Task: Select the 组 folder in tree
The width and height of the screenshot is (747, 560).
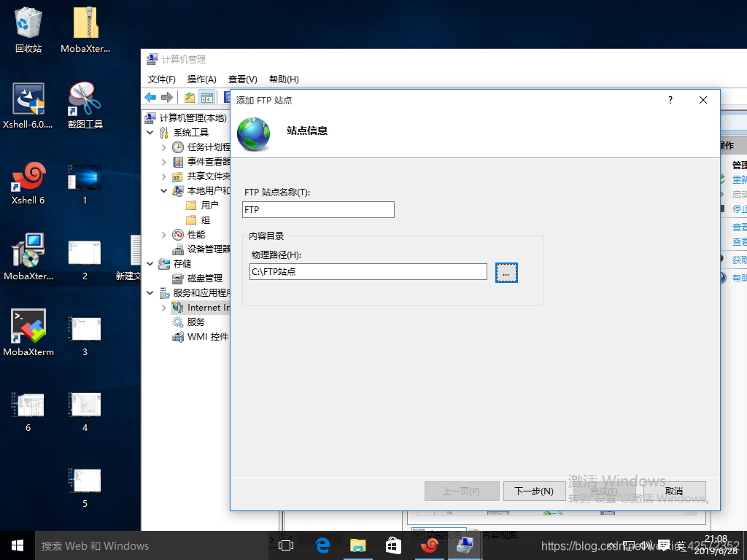Action: (206, 220)
